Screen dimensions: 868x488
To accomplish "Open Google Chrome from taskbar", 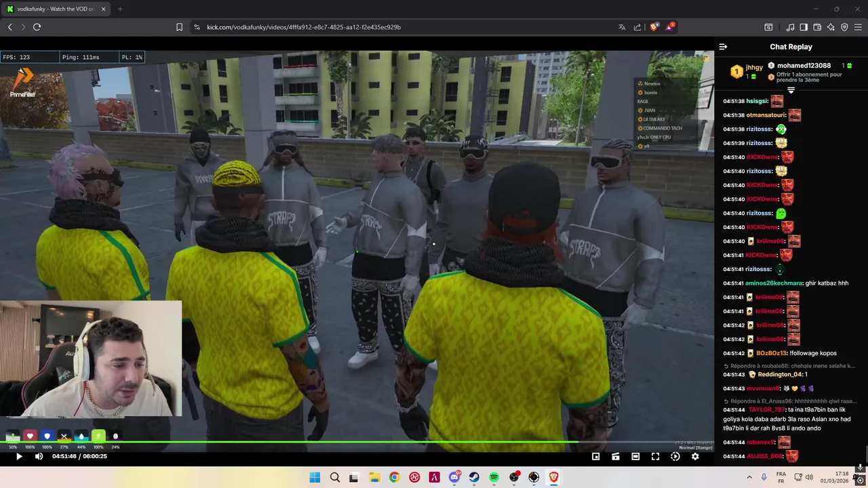I will tap(394, 477).
